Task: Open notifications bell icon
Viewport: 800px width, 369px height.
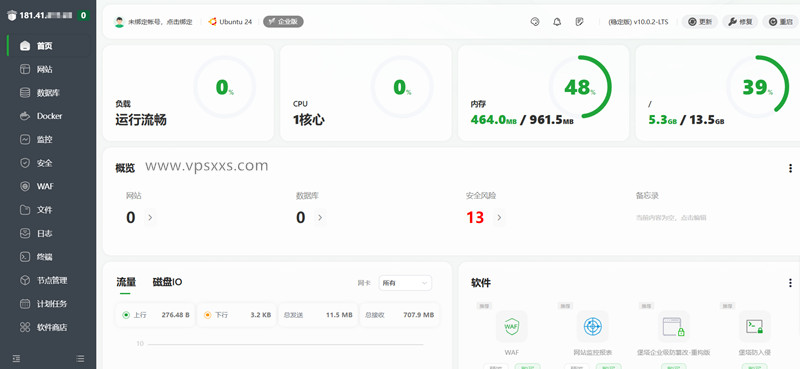Action: 557,22
